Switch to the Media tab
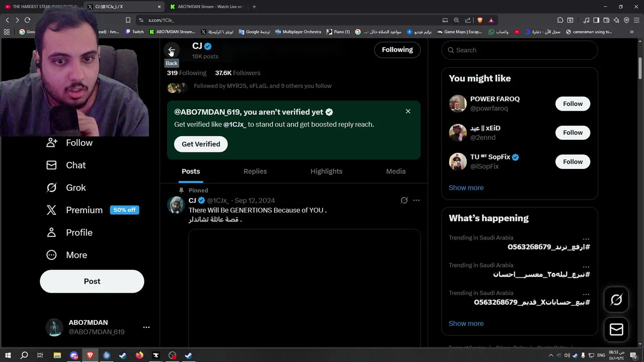 pyautogui.click(x=396, y=171)
